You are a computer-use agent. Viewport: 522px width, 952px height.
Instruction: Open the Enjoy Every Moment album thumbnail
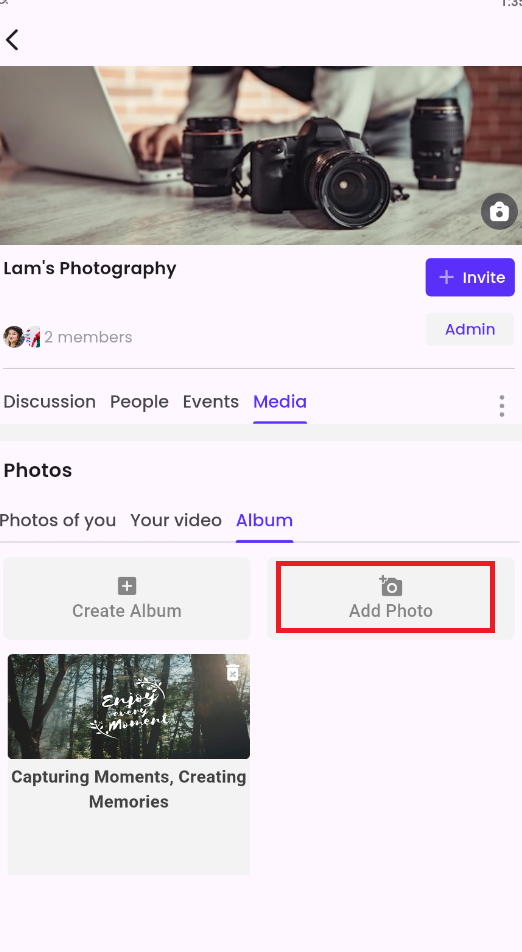(x=129, y=706)
